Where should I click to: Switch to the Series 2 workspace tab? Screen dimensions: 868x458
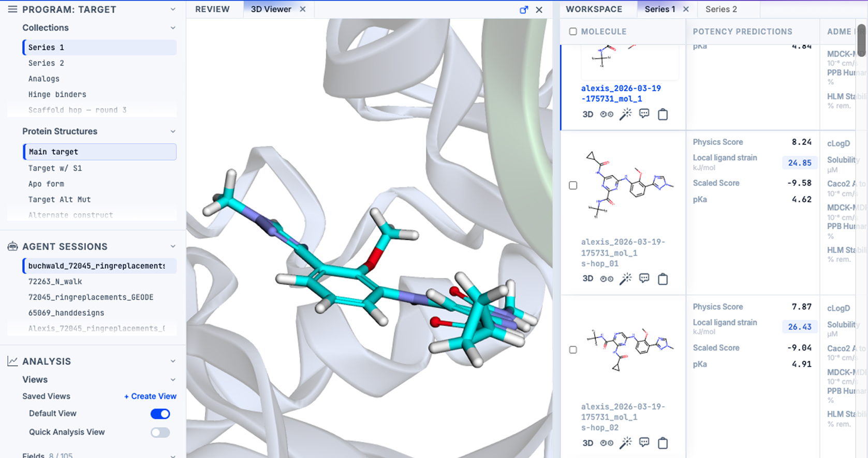click(721, 9)
